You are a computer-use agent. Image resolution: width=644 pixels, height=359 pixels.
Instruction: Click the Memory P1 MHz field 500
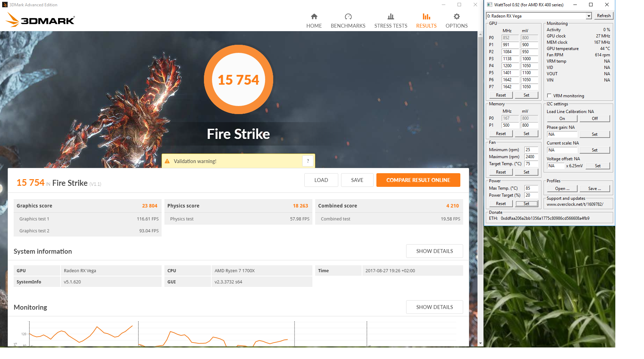click(x=510, y=125)
